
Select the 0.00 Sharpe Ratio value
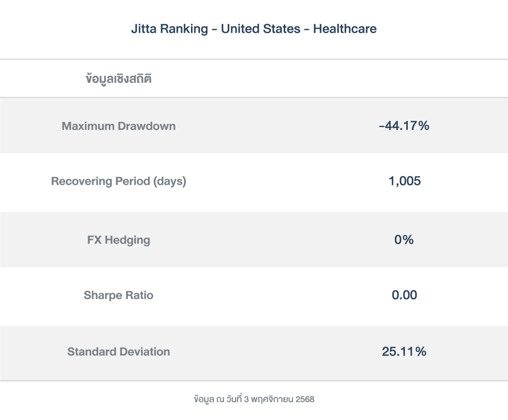pos(404,296)
